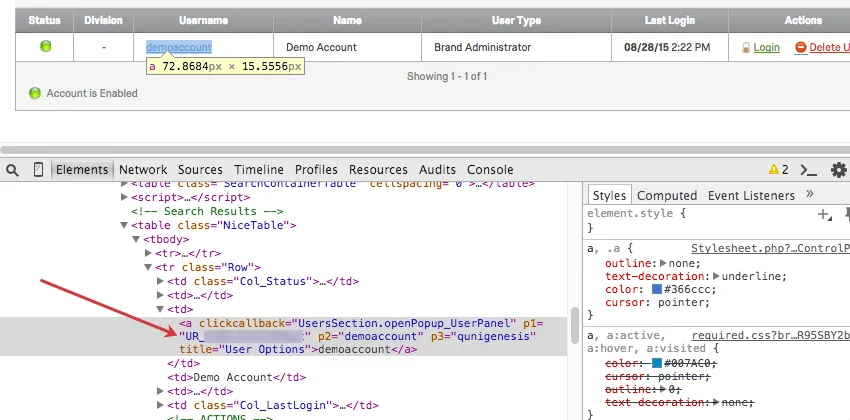The height and width of the screenshot is (420, 850).
Task: Click the yellow warning count icon
Action: 774,170
